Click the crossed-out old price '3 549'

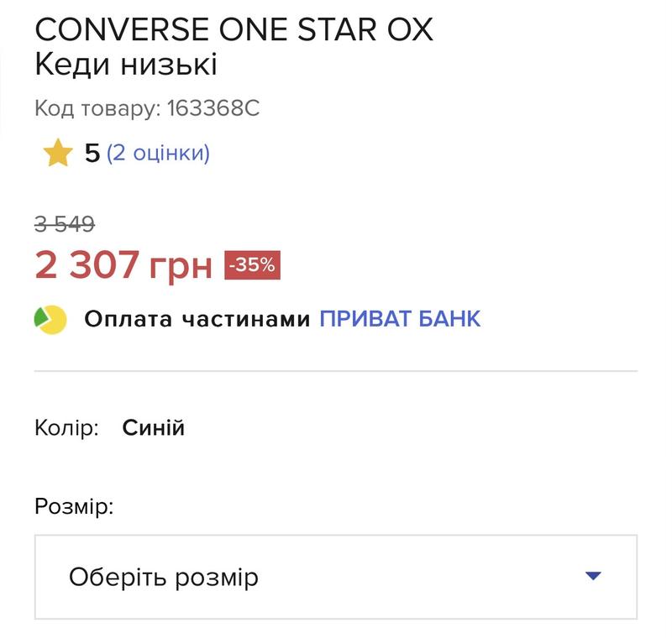pos(65,224)
